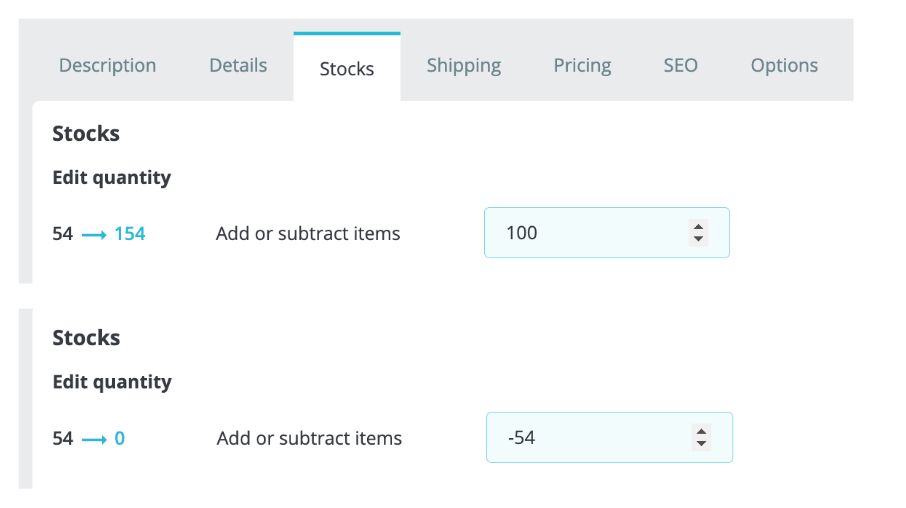Open the Pricing tab

pyautogui.click(x=582, y=66)
